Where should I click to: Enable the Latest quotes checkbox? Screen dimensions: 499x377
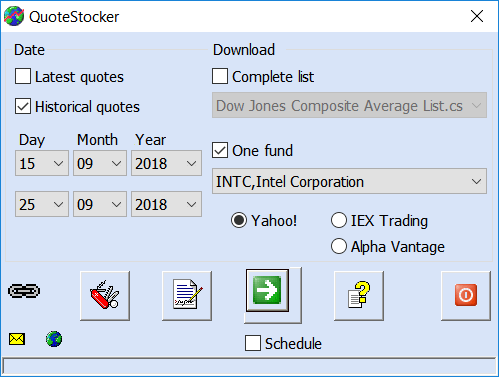[23, 76]
